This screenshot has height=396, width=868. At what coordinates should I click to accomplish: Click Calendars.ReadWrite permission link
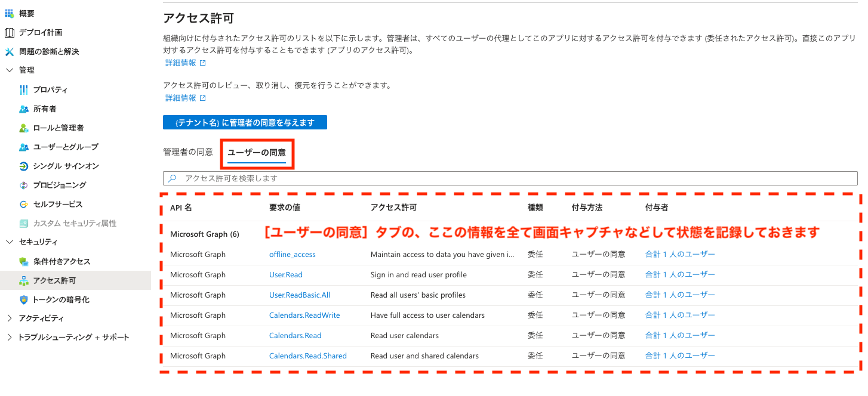[304, 315]
